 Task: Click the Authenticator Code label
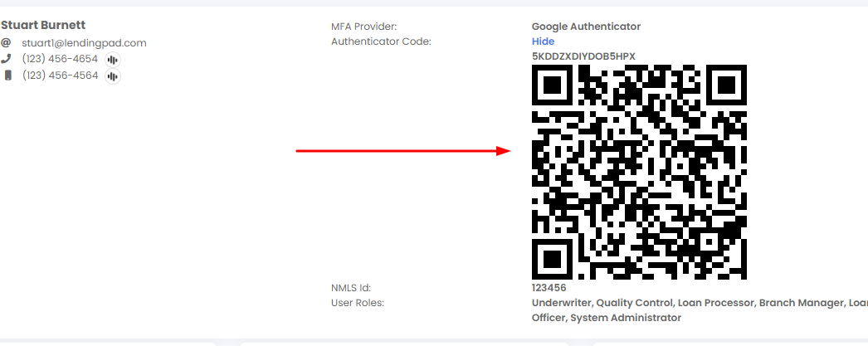[x=381, y=41]
